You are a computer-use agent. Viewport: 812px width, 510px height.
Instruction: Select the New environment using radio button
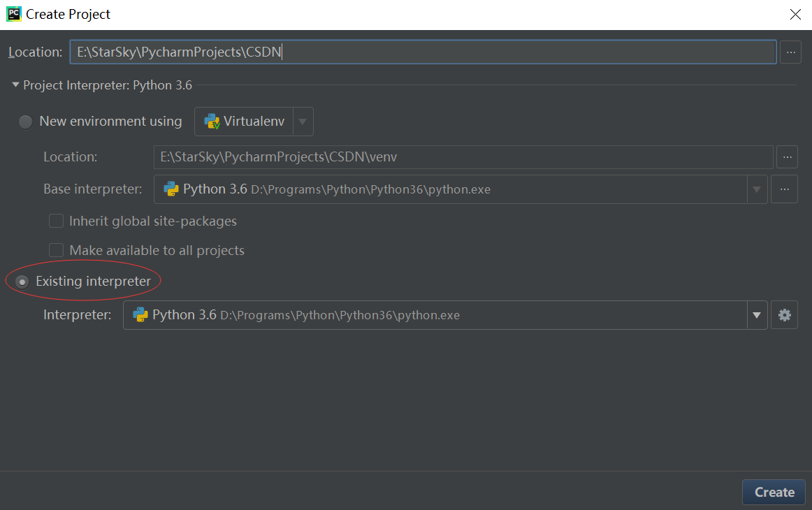tap(25, 122)
